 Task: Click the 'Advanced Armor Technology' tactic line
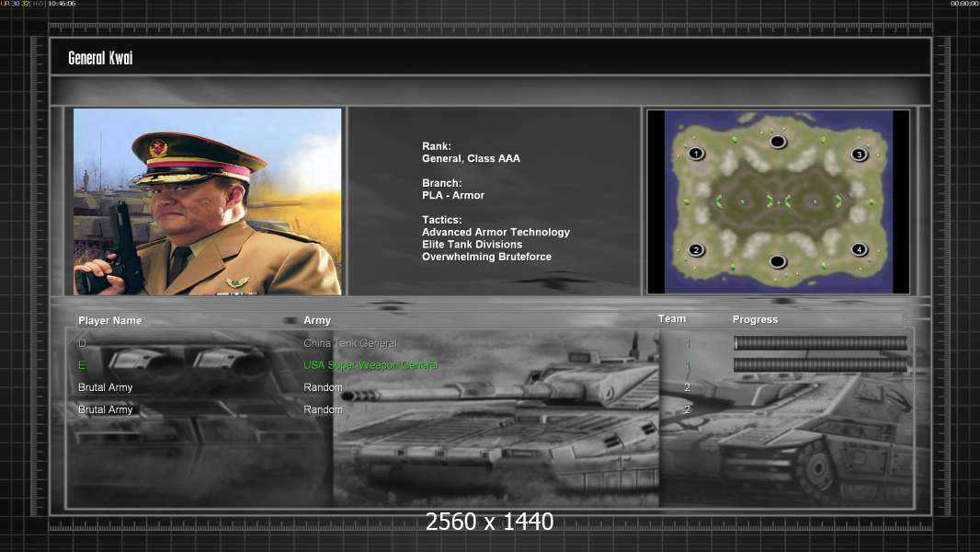pos(496,232)
